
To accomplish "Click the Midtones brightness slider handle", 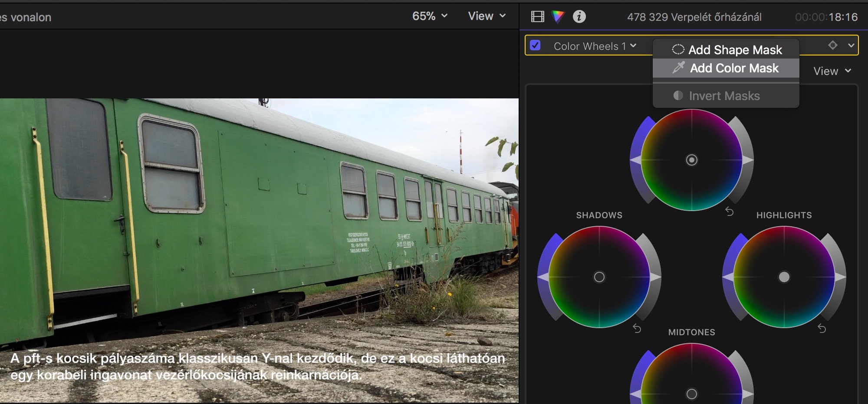I will pyautogui.click(x=748, y=394).
